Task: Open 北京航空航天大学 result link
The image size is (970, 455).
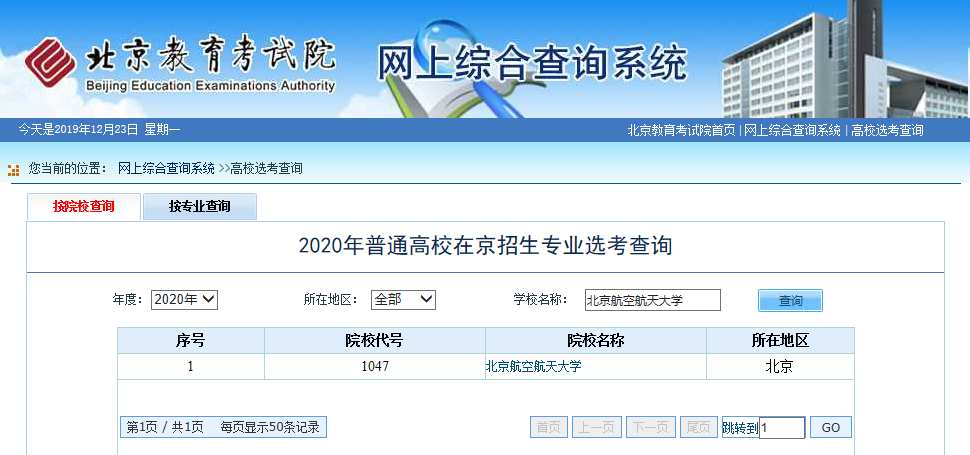Action: pos(533,367)
